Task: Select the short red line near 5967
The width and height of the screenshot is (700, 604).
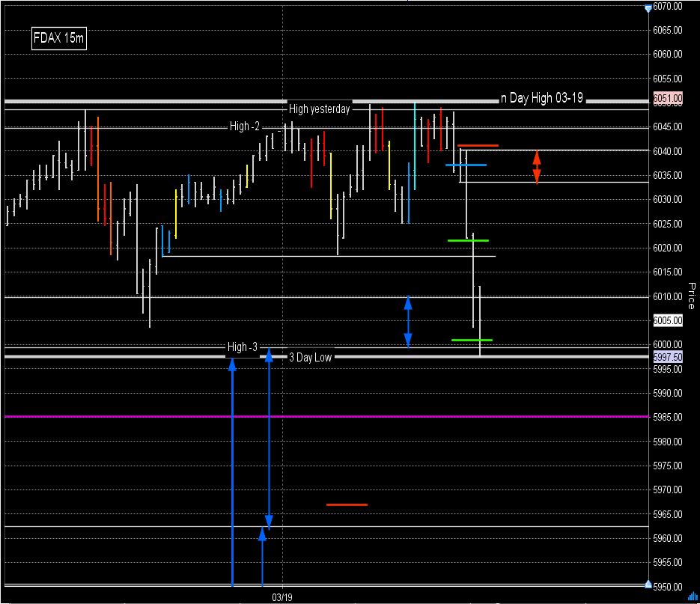Action: [347, 505]
